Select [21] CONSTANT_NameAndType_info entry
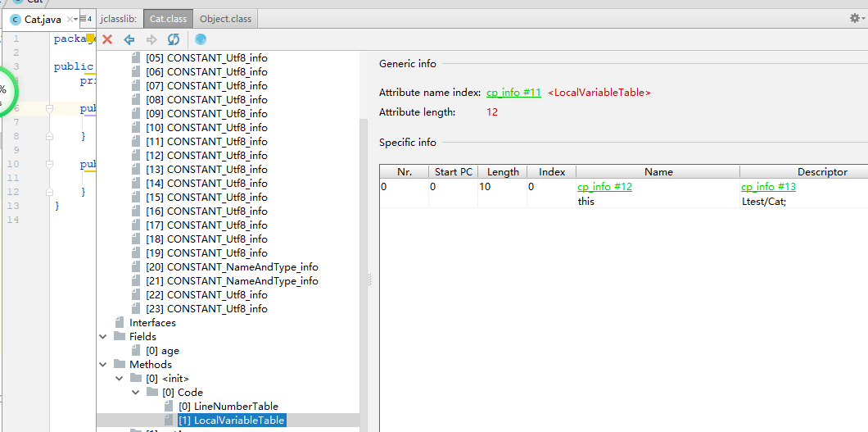Viewport: 868px width, 432px height. 232,281
